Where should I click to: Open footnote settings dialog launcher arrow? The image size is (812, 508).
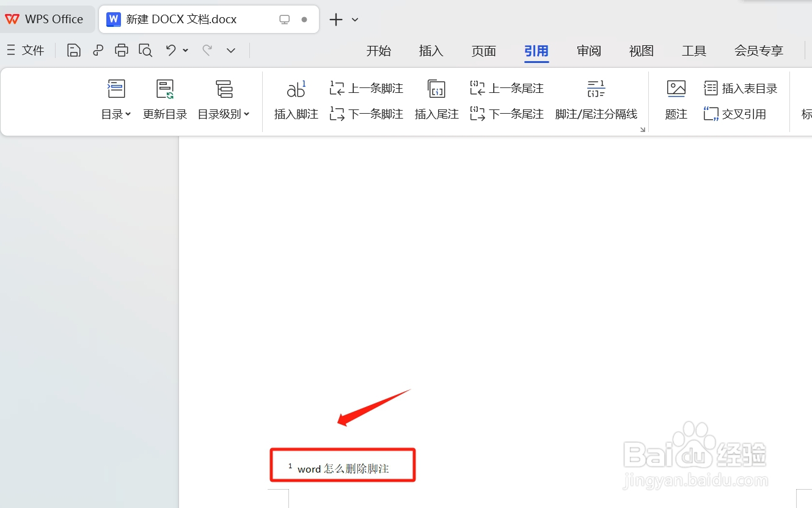click(x=643, y=130)
